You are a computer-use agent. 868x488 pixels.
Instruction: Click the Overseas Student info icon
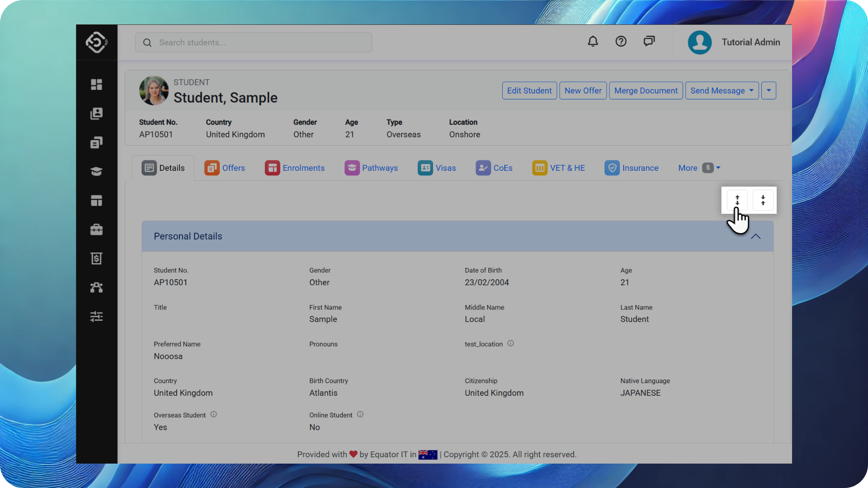pos(213,414)
